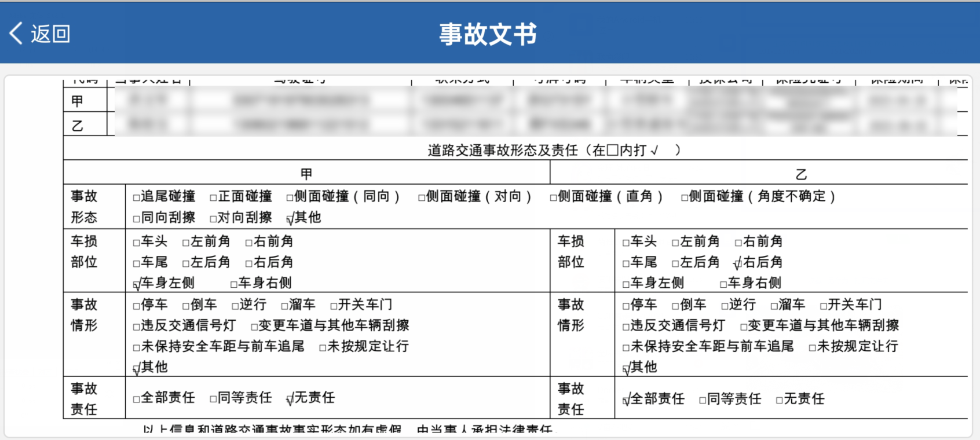The height and width of the screenshot is (440, 980).
Task: Go back using the 返回 button
Action: 39,34
